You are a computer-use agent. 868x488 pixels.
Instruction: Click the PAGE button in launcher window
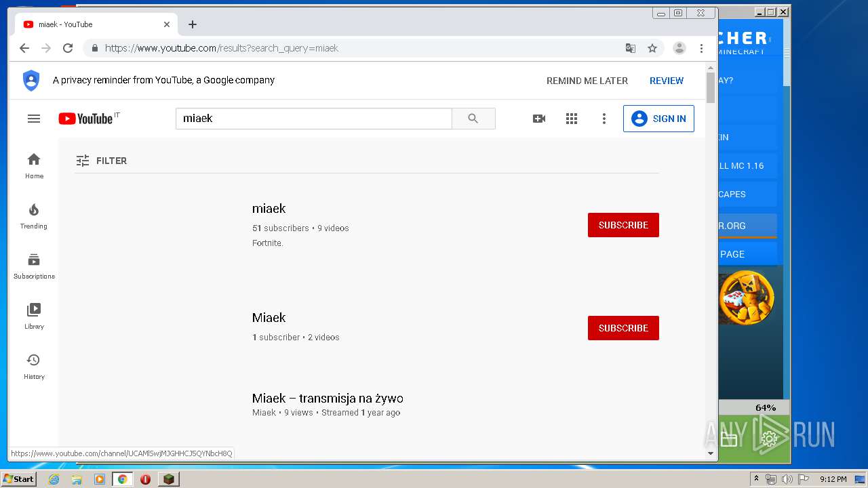747,254
